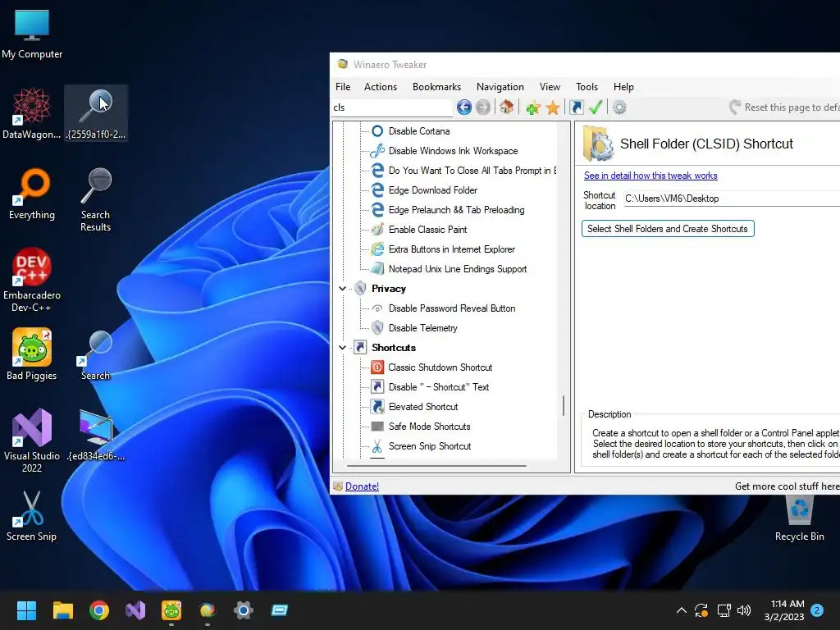Open the Bookmarks menu

point(436,87)
